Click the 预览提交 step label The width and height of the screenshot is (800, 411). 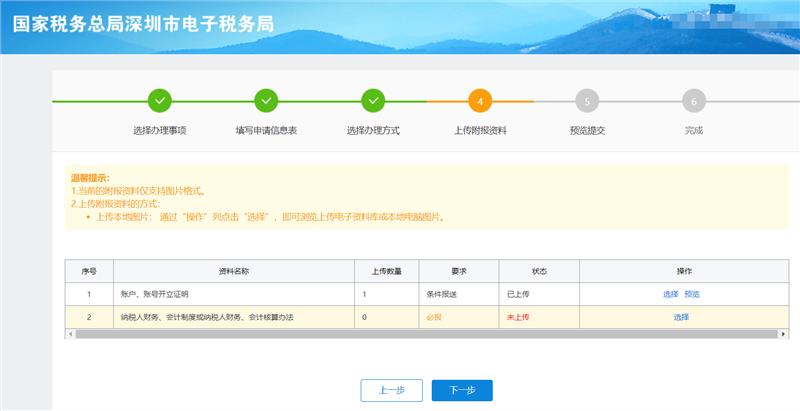[587, 131]
